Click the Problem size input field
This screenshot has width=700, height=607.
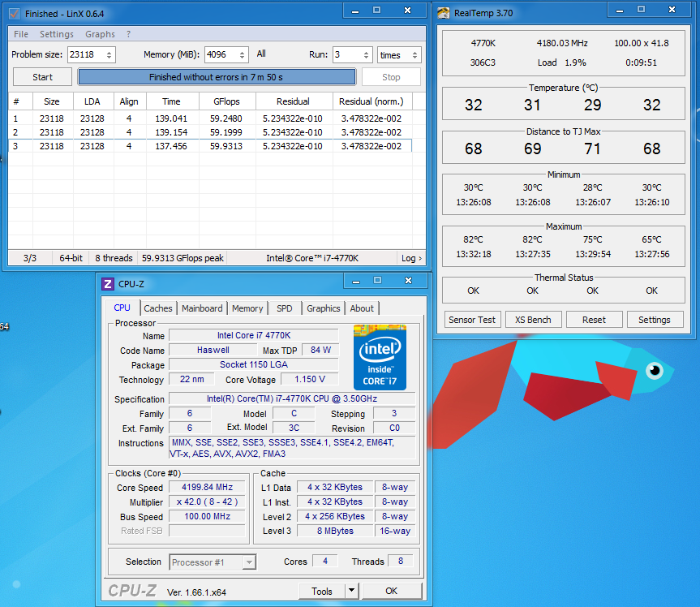click(86, 55)
